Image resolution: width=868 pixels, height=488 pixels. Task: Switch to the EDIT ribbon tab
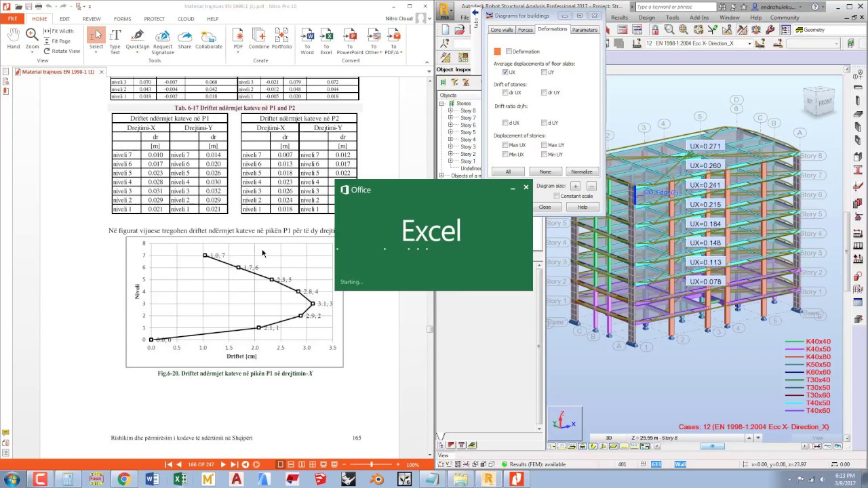[x=64, y=19]
